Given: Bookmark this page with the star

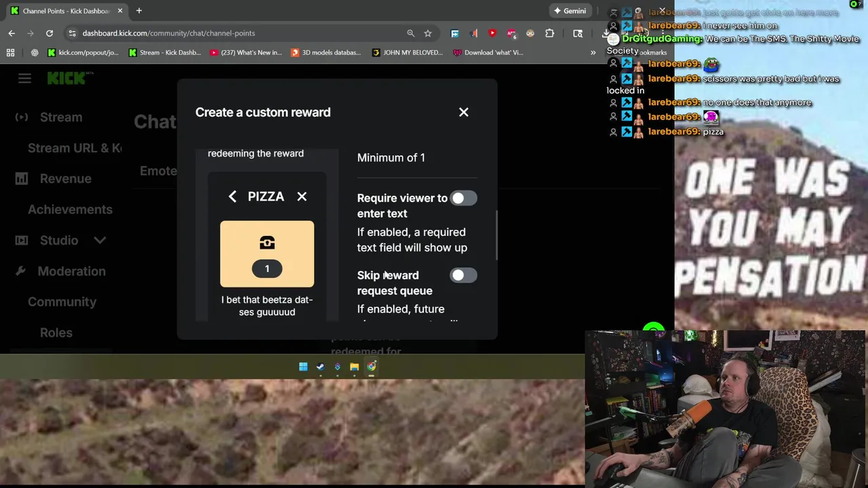Looking at the screenshot, I should [428, 33].
